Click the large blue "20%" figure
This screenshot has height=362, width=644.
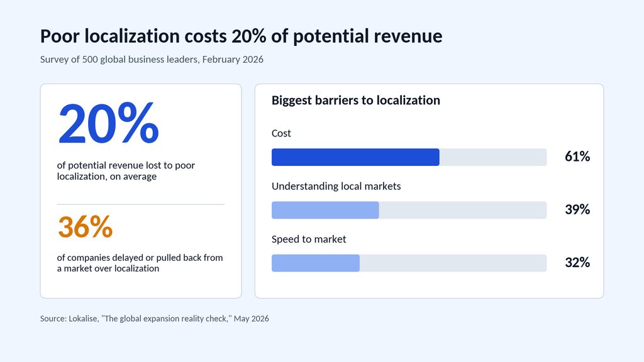[108, 124]
